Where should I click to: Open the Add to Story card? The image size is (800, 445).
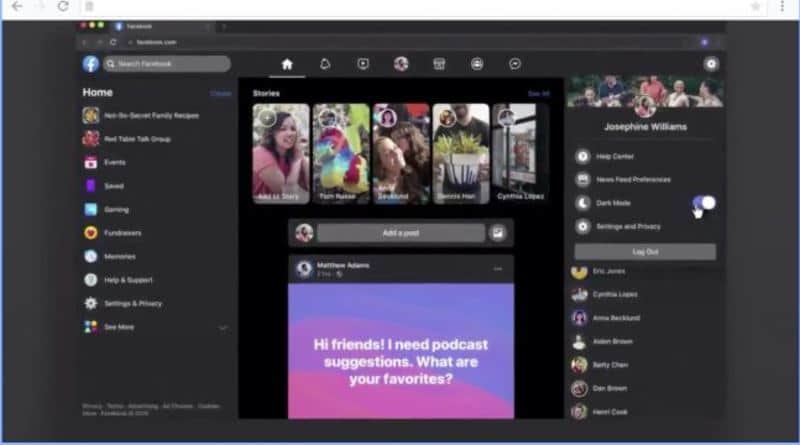tap(281, 154)
